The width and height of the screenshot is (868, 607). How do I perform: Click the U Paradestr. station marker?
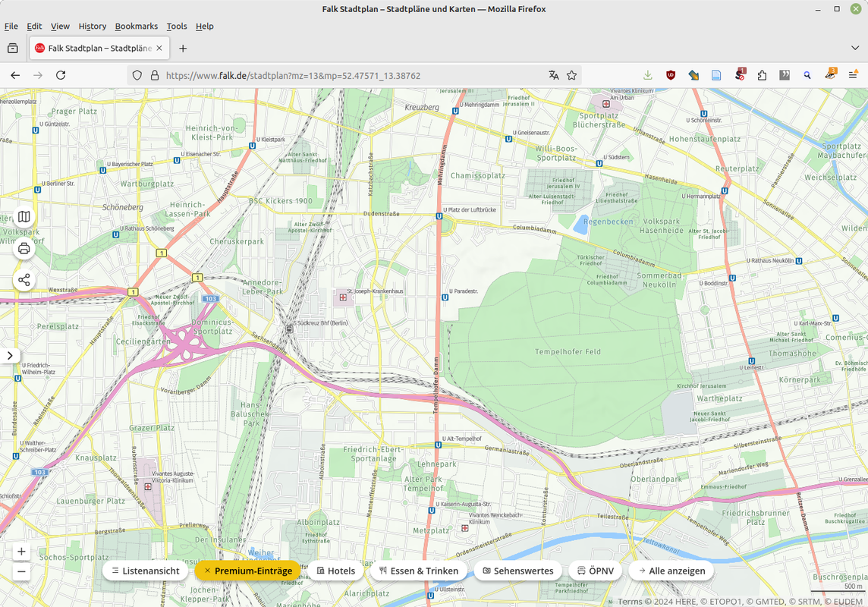pos(445,297)
